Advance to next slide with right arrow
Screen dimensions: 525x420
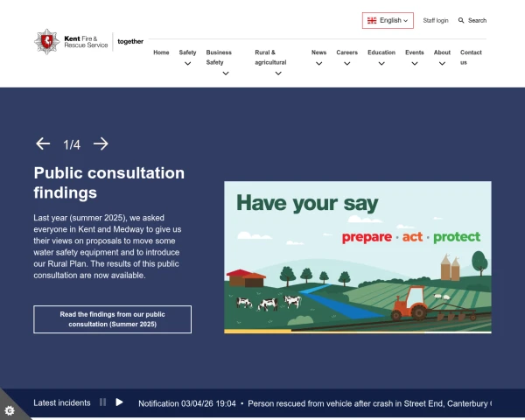pyautogui.click(x=101, y=143)
